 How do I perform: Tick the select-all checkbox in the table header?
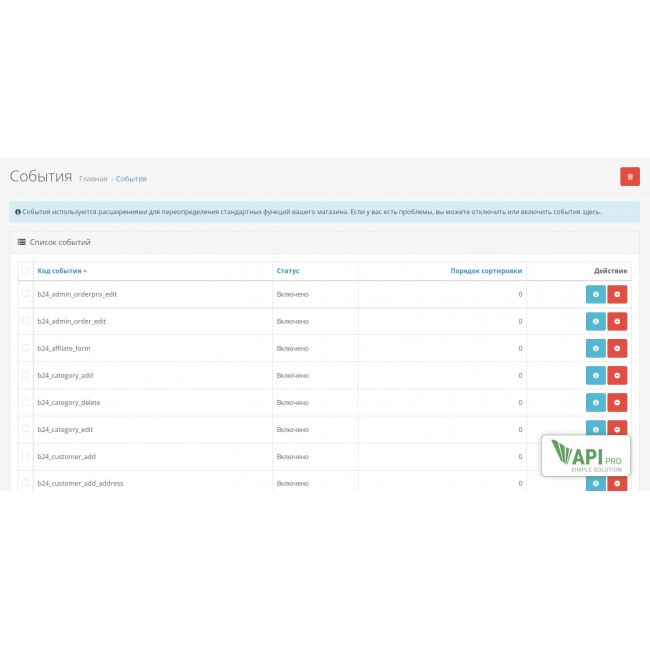26,271
